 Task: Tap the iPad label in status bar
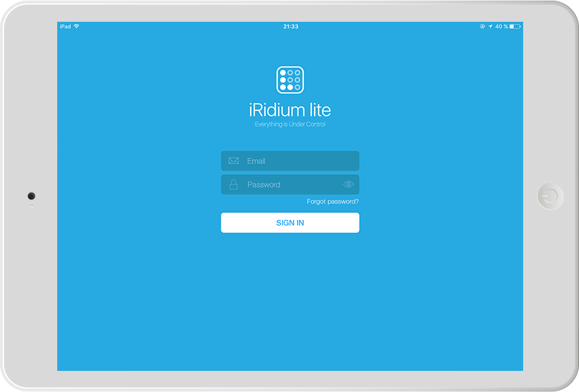click(65, 27)
